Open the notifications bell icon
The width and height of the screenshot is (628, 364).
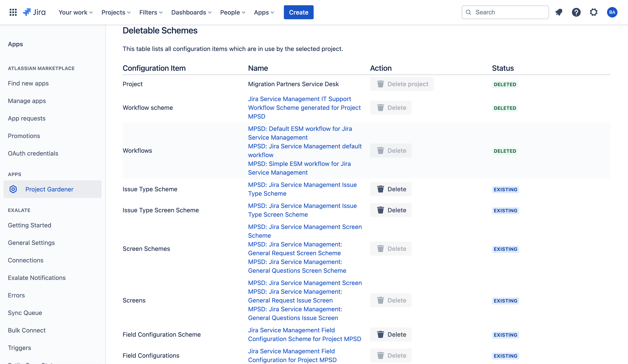point(559,12)
